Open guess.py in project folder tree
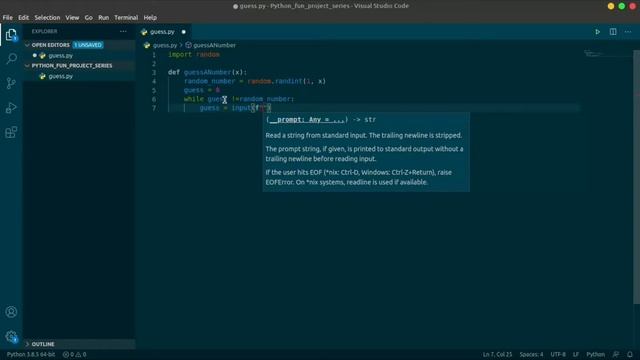This screenshot has height=360, width=640. (60, 76)
